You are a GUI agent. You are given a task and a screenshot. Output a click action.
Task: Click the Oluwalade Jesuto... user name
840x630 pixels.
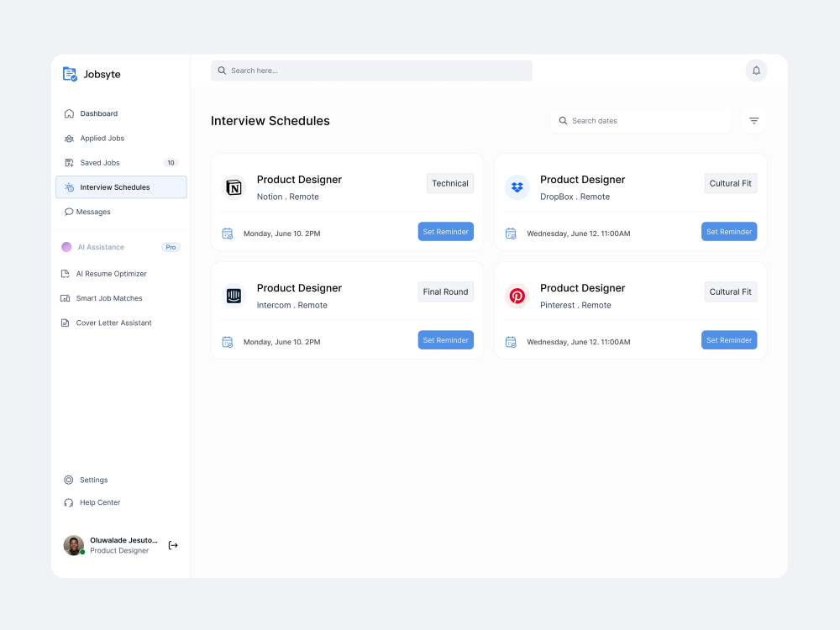(x=123, y=540)
